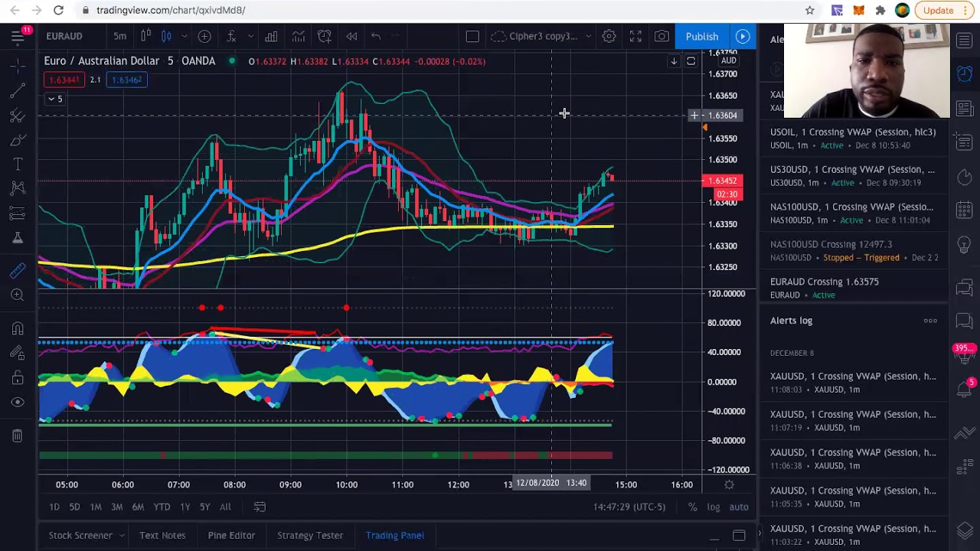980x551 pixels.
Task: Select the measure ruler tool
Action: [17, 270]
